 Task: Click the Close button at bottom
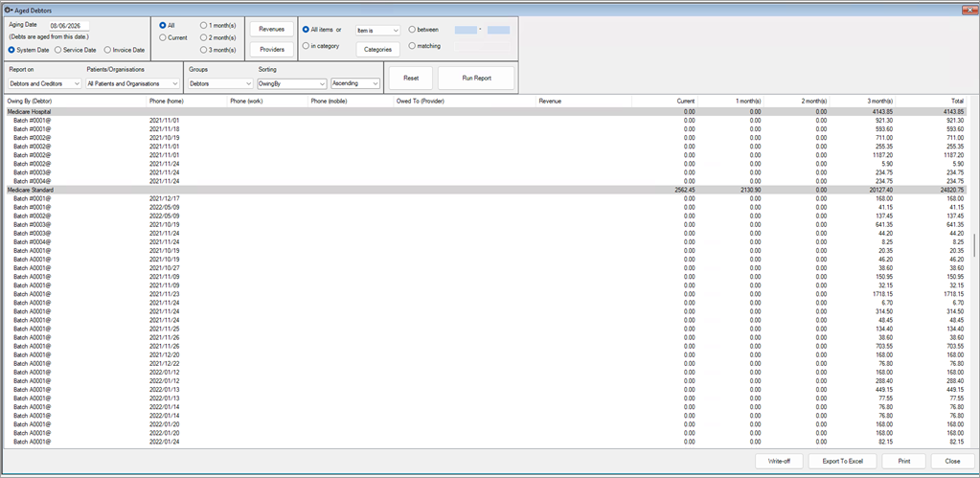click(x=952, y=461)
